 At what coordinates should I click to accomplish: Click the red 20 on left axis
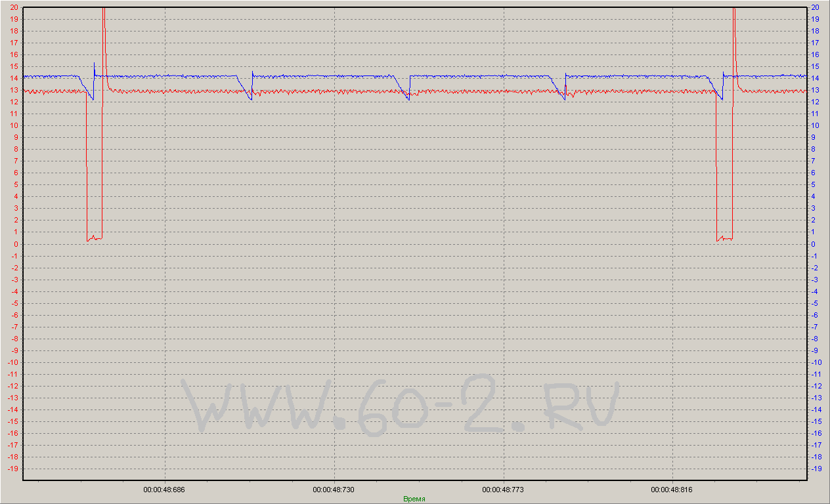tap(13, 7)
